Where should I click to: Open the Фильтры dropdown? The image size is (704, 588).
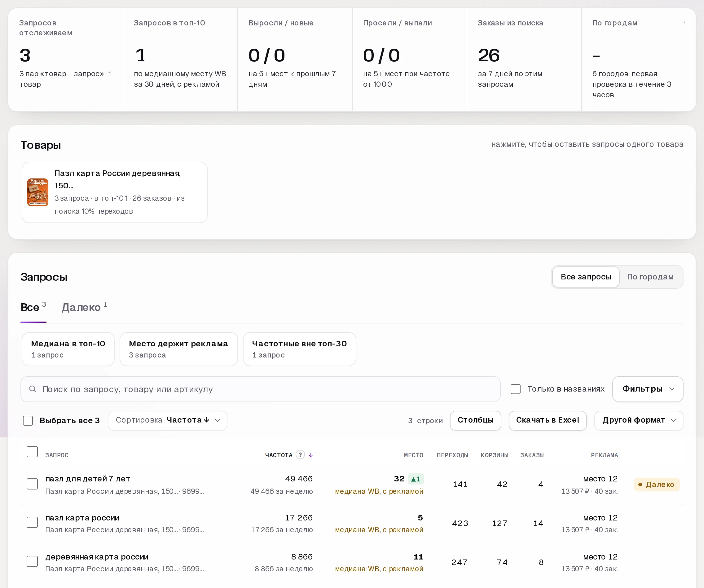tap(647, 389)
